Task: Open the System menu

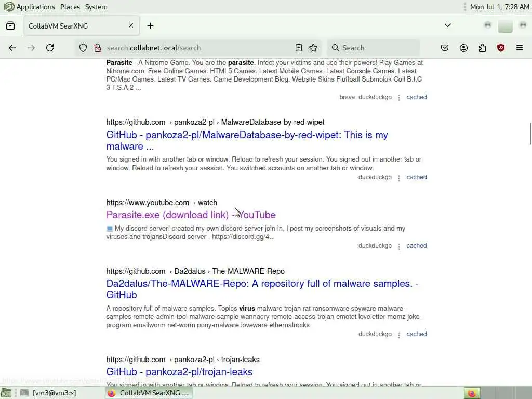Action: point(96,7)
